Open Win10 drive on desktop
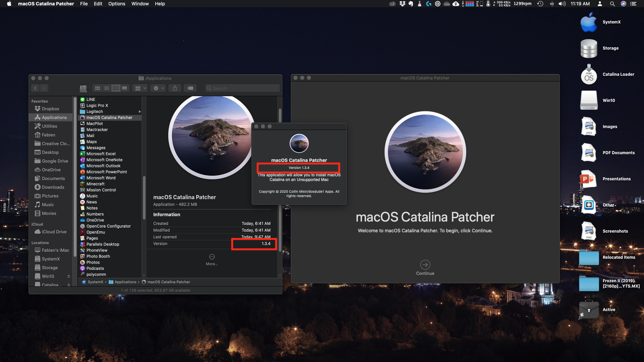 [589, 101]
